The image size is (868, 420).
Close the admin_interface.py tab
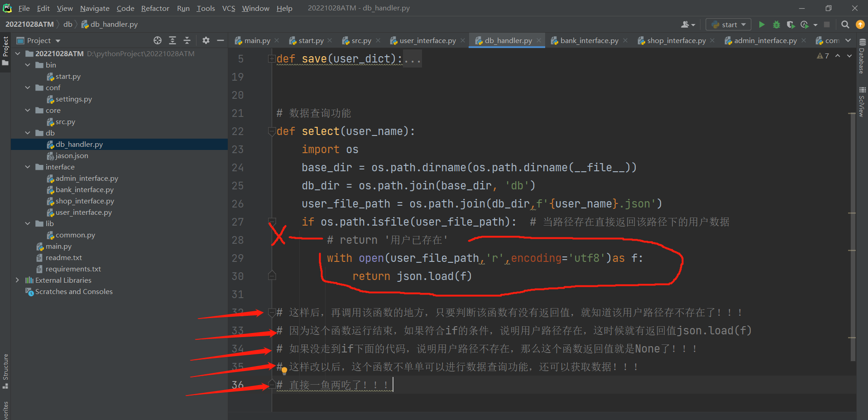804,40
